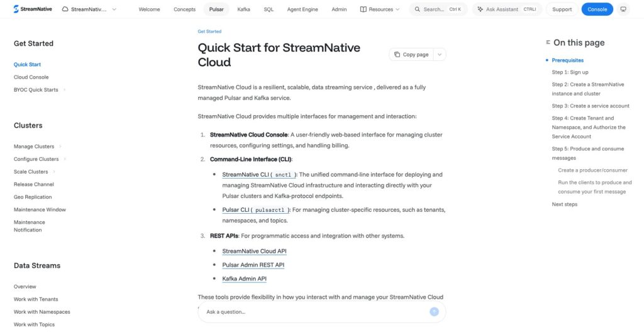This screenshot has width=644, height=332.
Task: Open Work with Tenants
Action: click(x=36, y=299)
